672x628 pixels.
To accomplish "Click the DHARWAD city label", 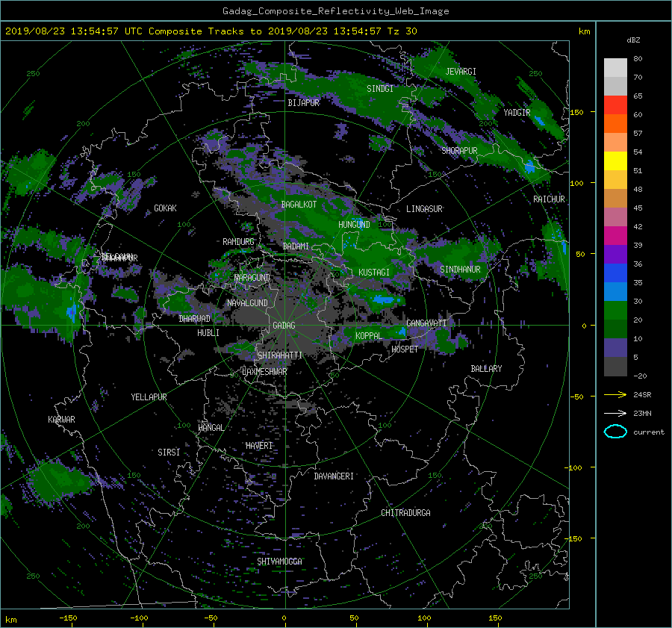I will [x=194, y=319].
